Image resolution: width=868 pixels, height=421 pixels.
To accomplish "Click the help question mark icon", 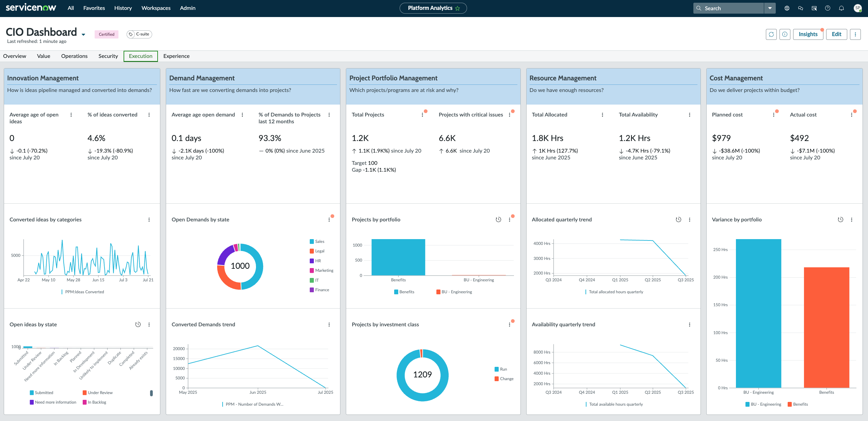I will point(827,8).
